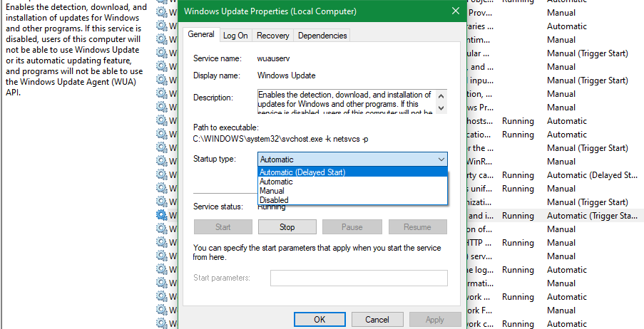Close the Windows Update Properties dialog
The image size is (644, 329).
pyautogui.click(x=456, y=11)
